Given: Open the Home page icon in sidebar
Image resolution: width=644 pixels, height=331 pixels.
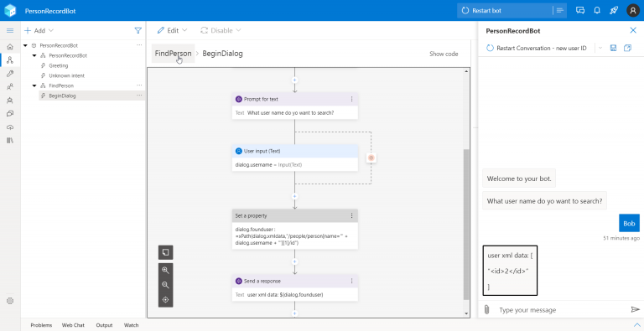Looking at the screenshot, I should pos(10,47).
